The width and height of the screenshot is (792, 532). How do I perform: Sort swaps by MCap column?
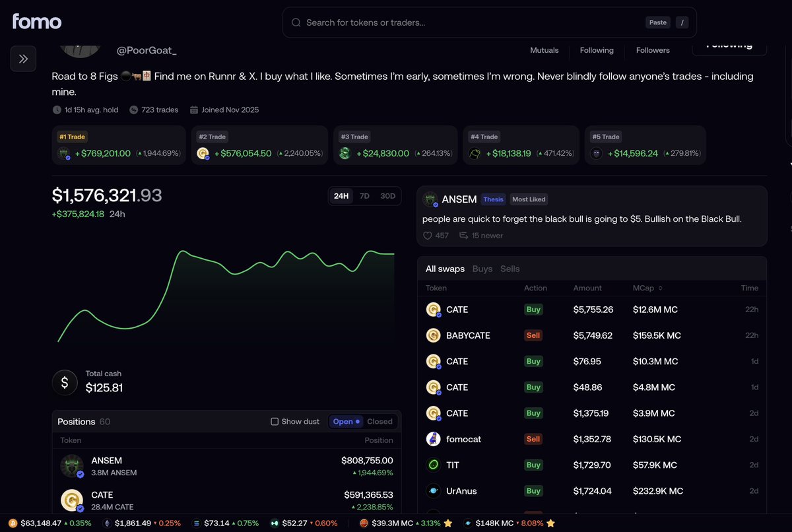pos(647,288)
